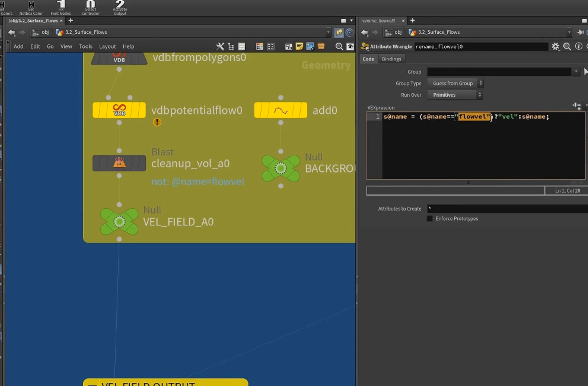
Task: Toggle the network display eye icon
Action: click(x=350, y=47)
